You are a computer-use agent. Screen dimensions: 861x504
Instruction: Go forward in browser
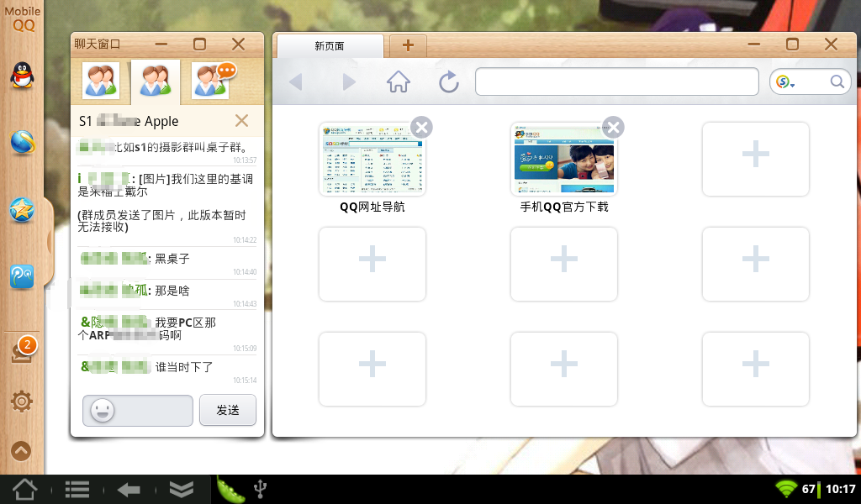[x=349, y=82]
